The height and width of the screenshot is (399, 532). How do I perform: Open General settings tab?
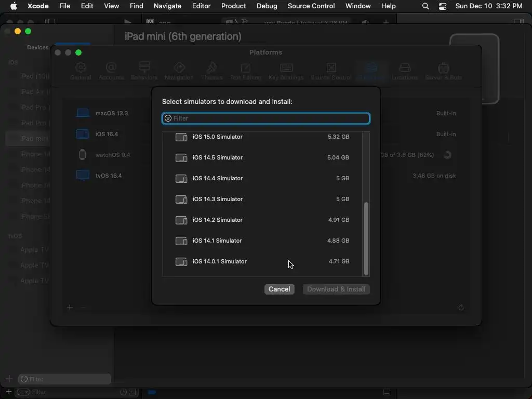tap(81, 71)
